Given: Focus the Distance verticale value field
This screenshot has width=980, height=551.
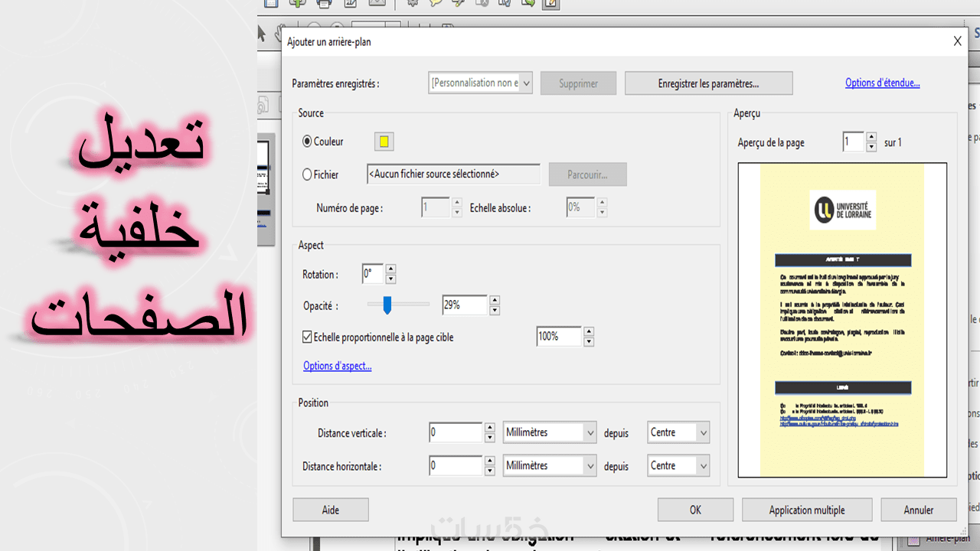Looking at the screenshot, I should tap(456, 432).
